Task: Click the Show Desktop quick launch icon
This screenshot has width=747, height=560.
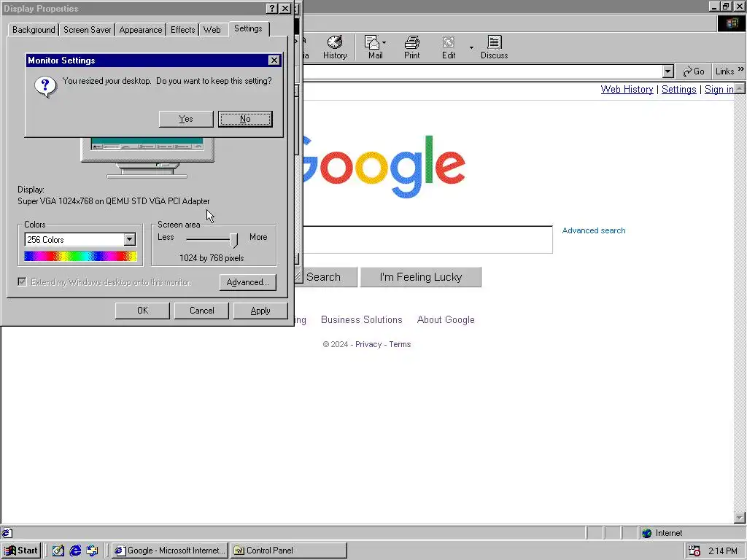Action: (x=58, y=551)
